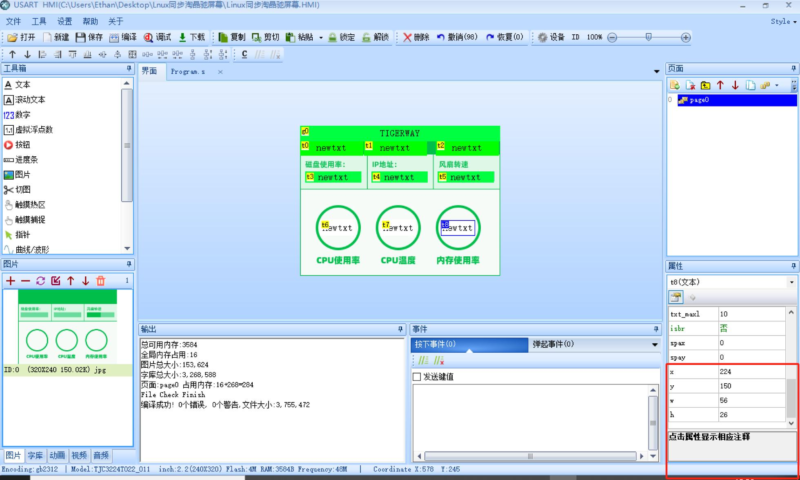800x480 pixels.
Task: Click the purple refresh/replace picture icon
Action: click(40, 281)
